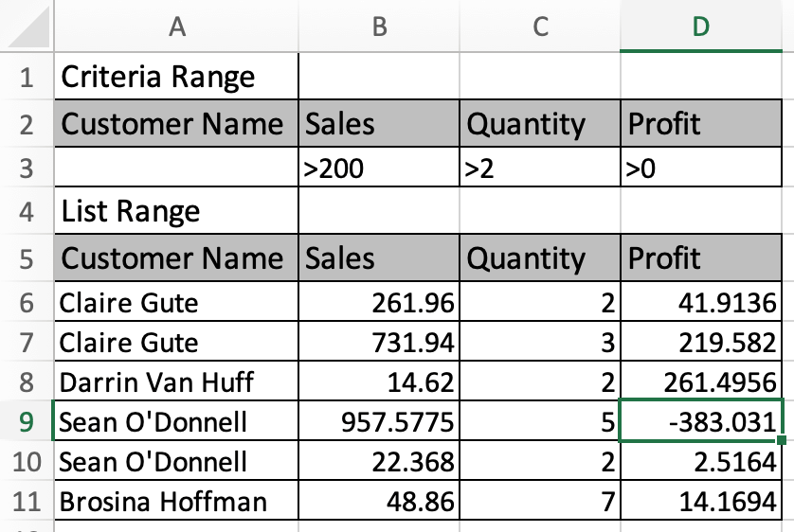Select cell with profit 14.1694
The height and width of the screenshot is (532, 794).
tap(701, 501)
